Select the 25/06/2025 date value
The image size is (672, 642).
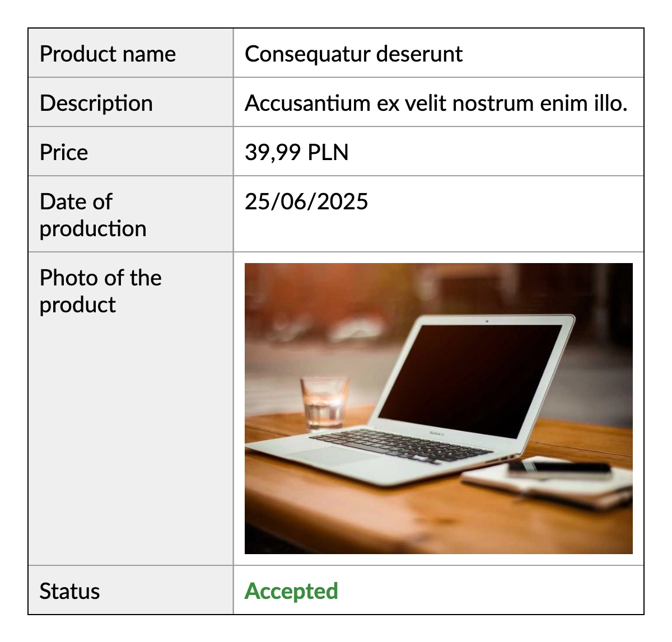click(306, 202)
